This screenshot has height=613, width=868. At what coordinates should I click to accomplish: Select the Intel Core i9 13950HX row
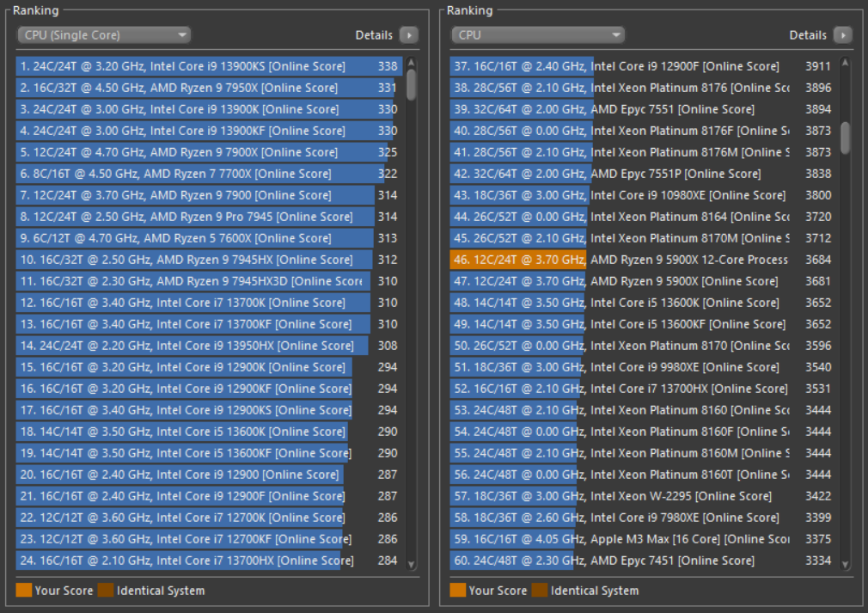pos(209,346)
